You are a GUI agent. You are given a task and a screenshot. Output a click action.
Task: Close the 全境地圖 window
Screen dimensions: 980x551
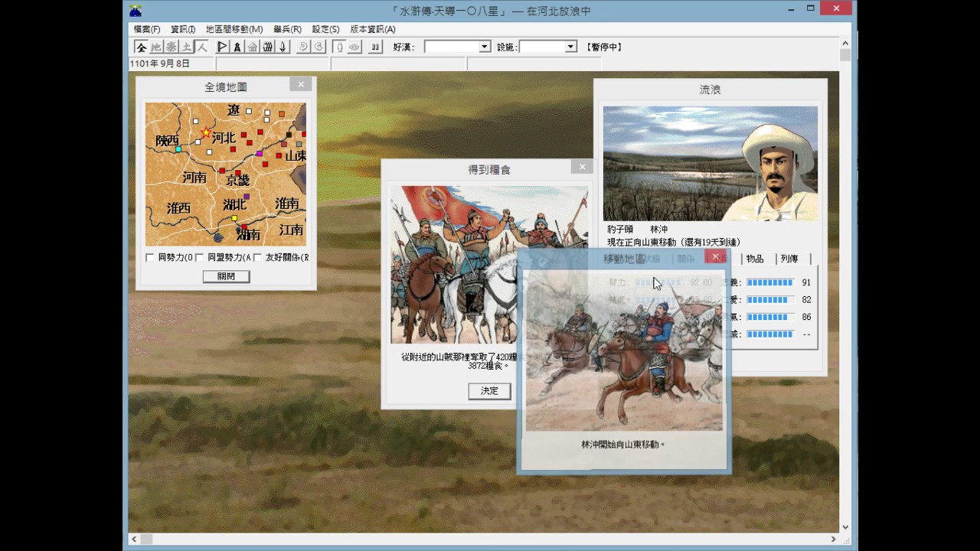point(301,85)
